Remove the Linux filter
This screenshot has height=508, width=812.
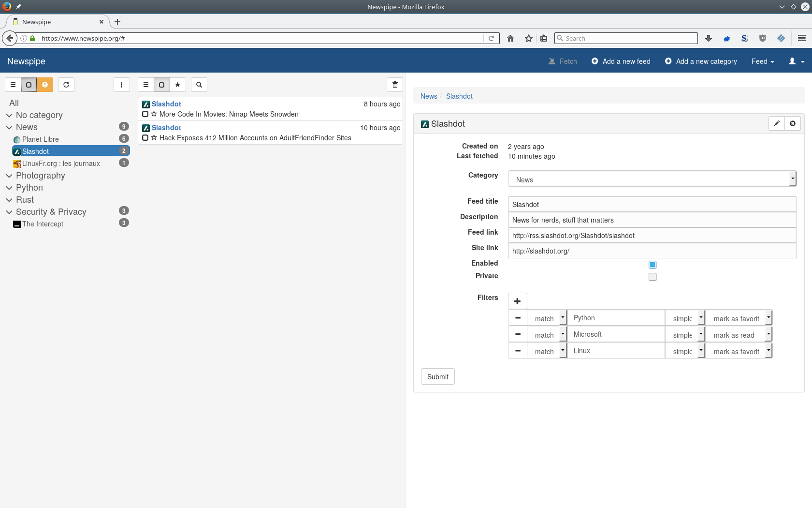(x=518, y=351)
